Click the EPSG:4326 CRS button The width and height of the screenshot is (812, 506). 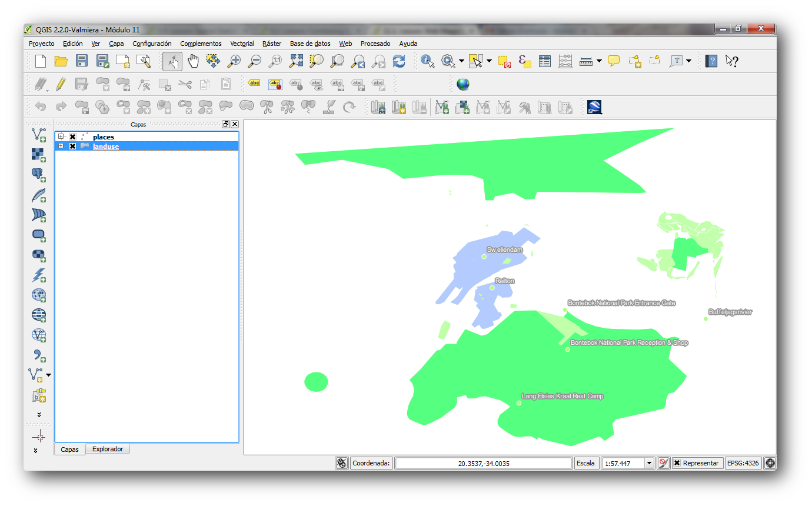point(743,463)
